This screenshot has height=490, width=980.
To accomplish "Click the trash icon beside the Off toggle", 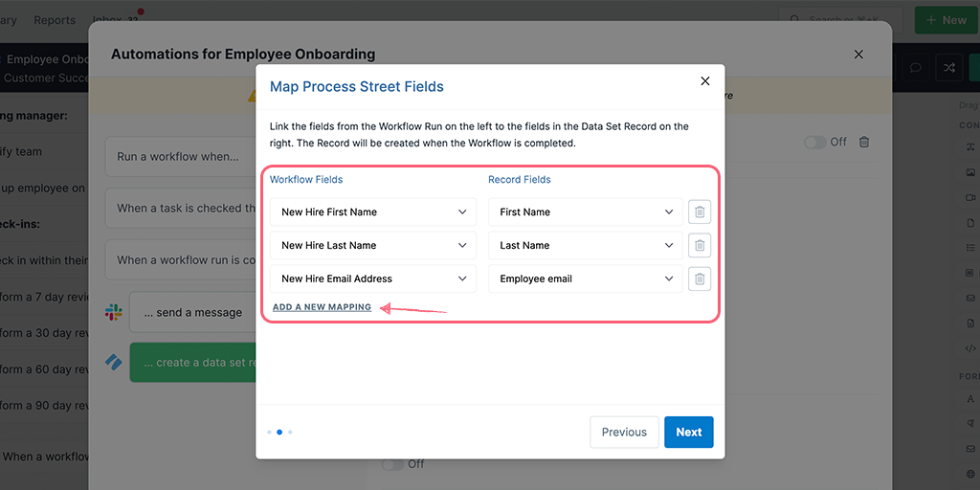I will (x=864, y=142).
